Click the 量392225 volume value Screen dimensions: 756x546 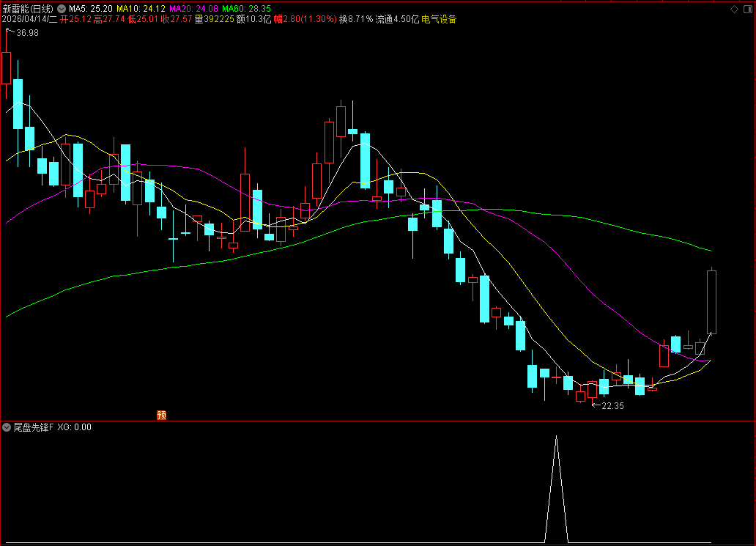tap(214, 19)
